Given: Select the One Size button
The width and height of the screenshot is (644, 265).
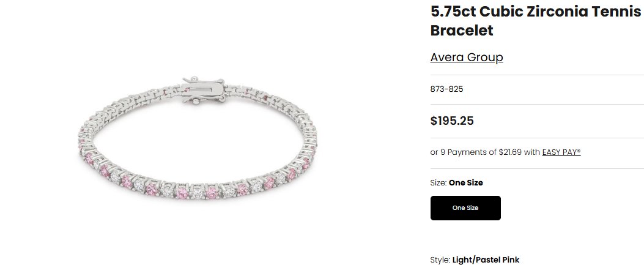Looking at the screenshot, I should pos(465,208).
